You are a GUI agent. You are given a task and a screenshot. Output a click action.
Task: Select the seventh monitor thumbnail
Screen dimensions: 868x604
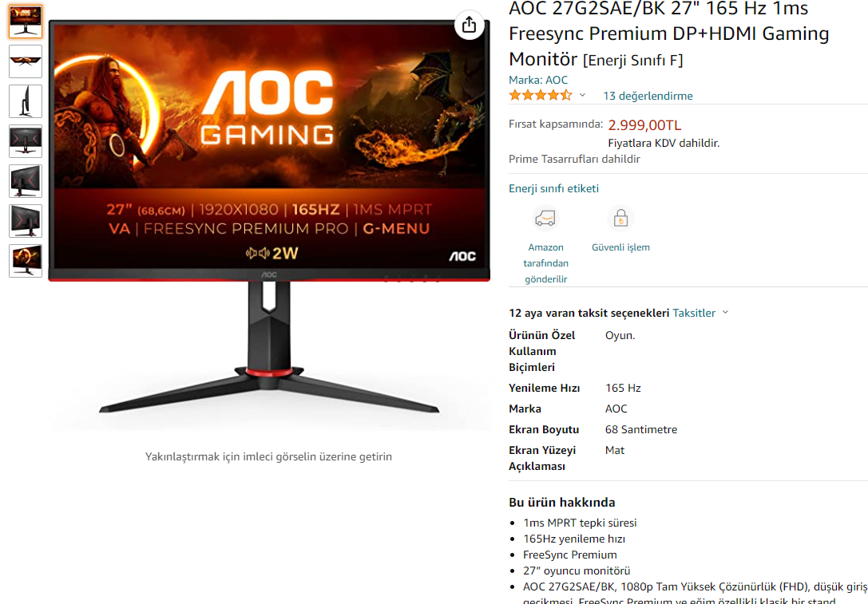tap(26, 261)
